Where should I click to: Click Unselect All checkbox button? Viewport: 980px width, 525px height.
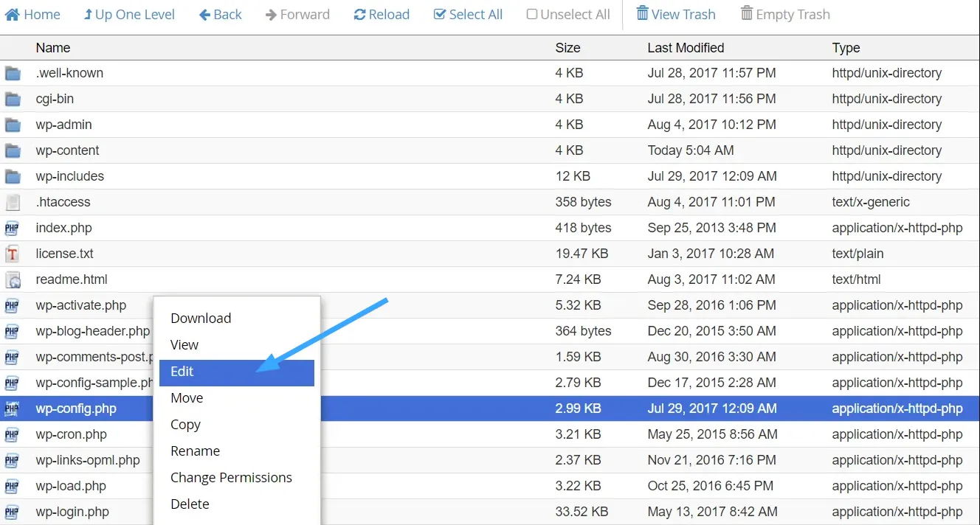tap(568, 14)
